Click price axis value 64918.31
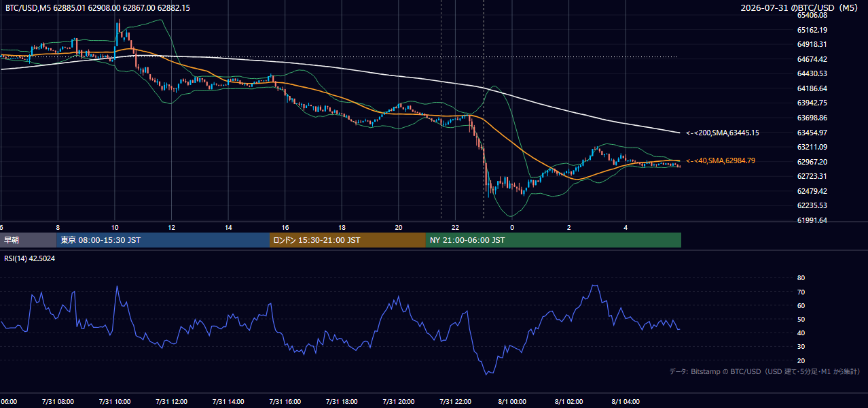The image size is (868, 408). (x=812, y=44)
